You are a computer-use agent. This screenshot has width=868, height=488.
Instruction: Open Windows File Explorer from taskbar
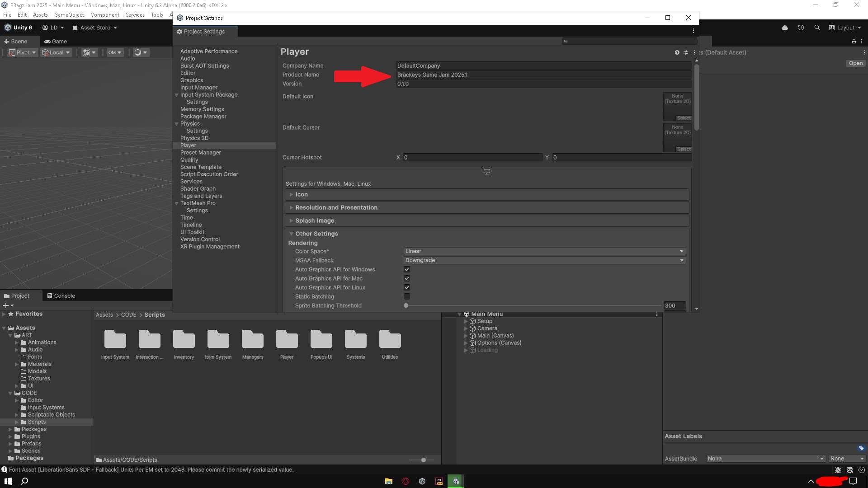coord(388,481)
